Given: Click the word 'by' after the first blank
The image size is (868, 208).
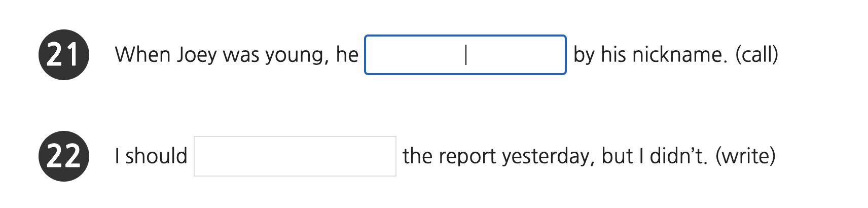Looking at the screenshot, I should 584,55.
